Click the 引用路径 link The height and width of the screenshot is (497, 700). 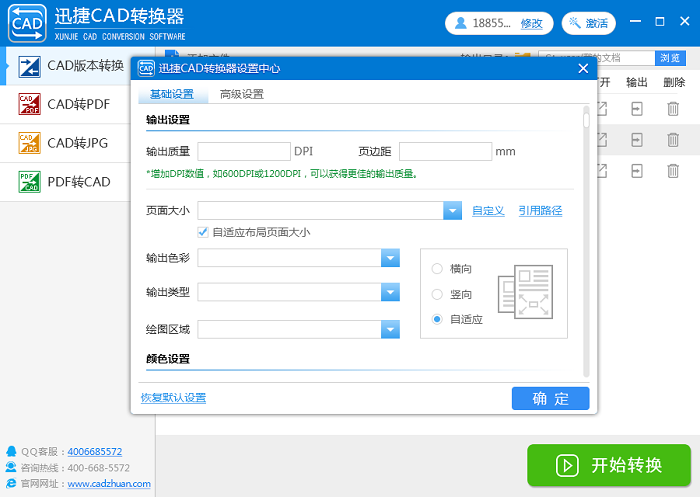point(540,211)
